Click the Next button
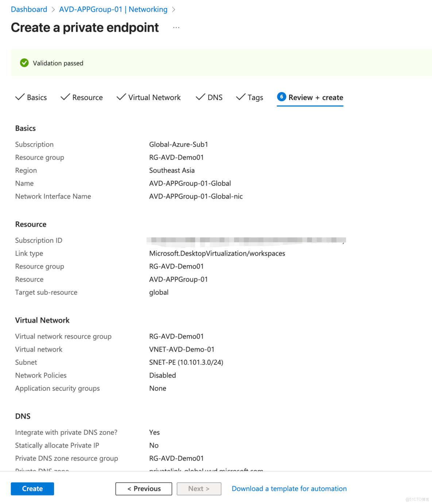The width and height of the screenshot is (432, 504). [x=199, y=489]
